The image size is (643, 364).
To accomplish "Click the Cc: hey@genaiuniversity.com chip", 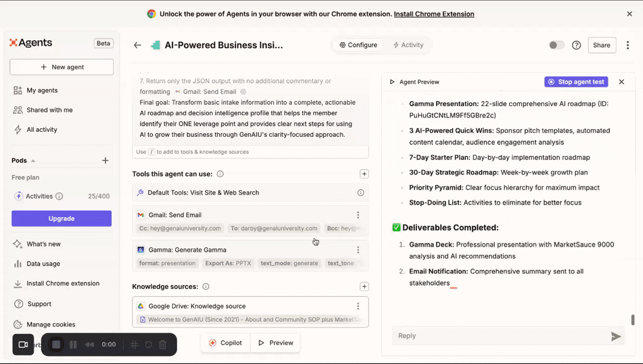I will pyautogui.click(x=180, y=228).
